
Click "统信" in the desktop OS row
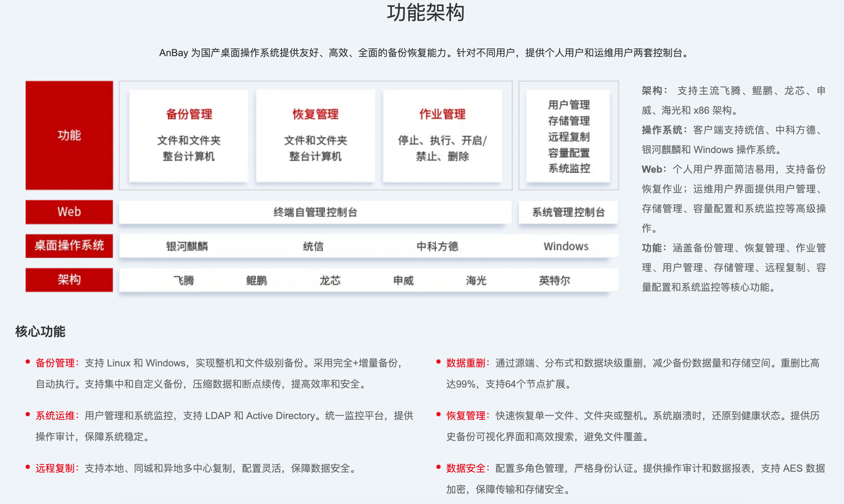coord(313,246)
